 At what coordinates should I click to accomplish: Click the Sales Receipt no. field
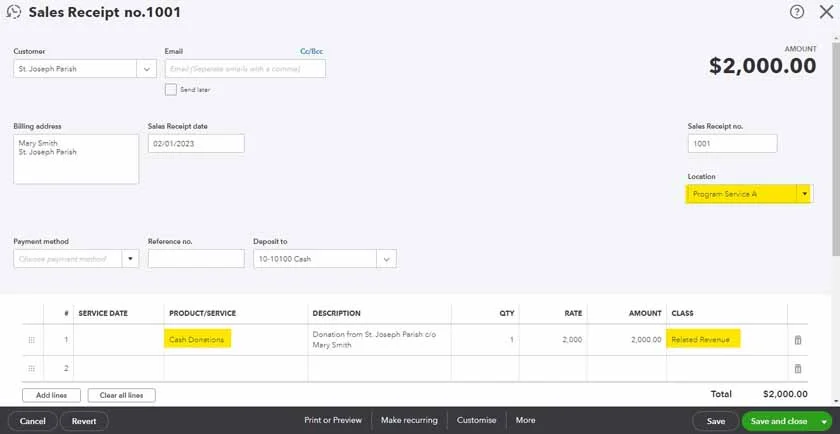732,144
